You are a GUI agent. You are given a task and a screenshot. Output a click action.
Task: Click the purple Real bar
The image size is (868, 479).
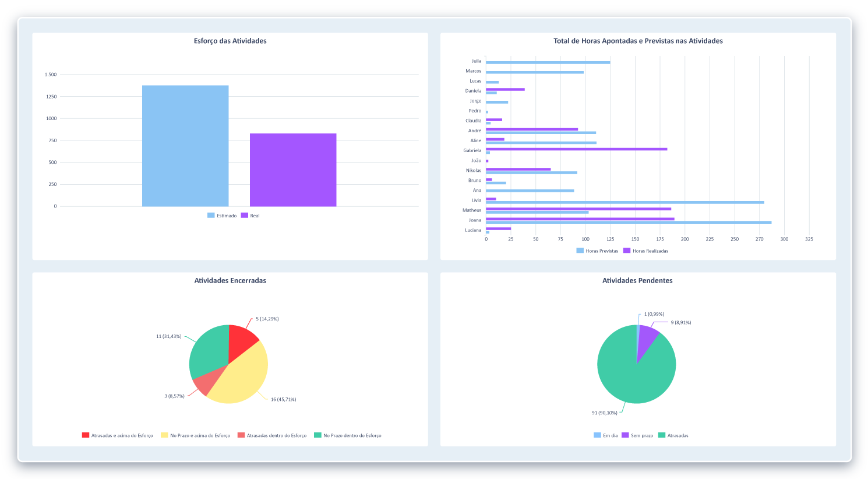point(293,170)
